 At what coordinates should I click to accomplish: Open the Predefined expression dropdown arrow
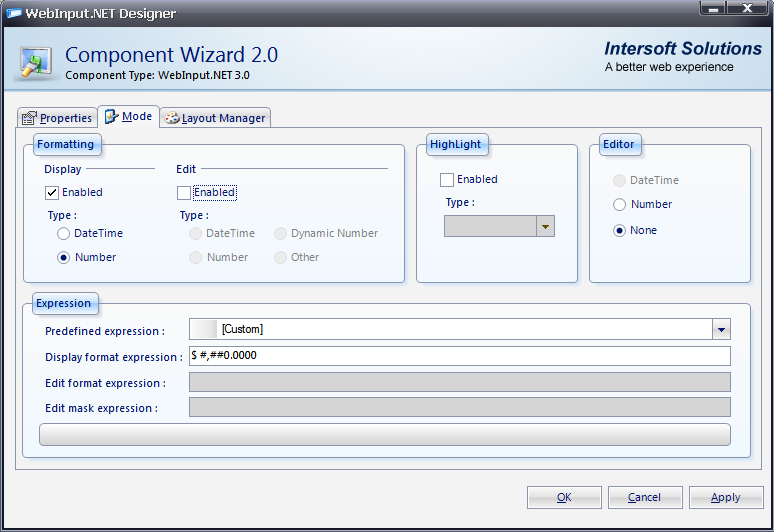(721, 329)
